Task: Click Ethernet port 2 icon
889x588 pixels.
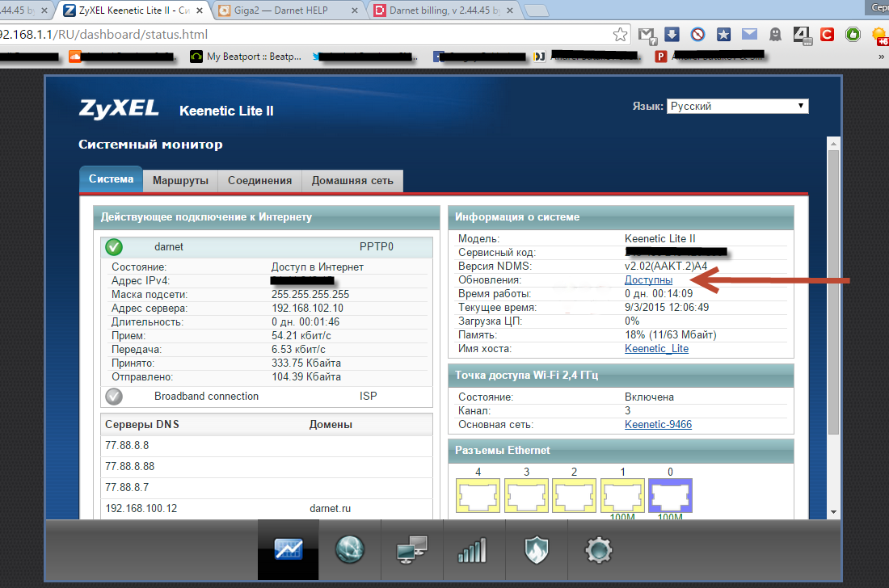Action: click(x=575, y=496)
